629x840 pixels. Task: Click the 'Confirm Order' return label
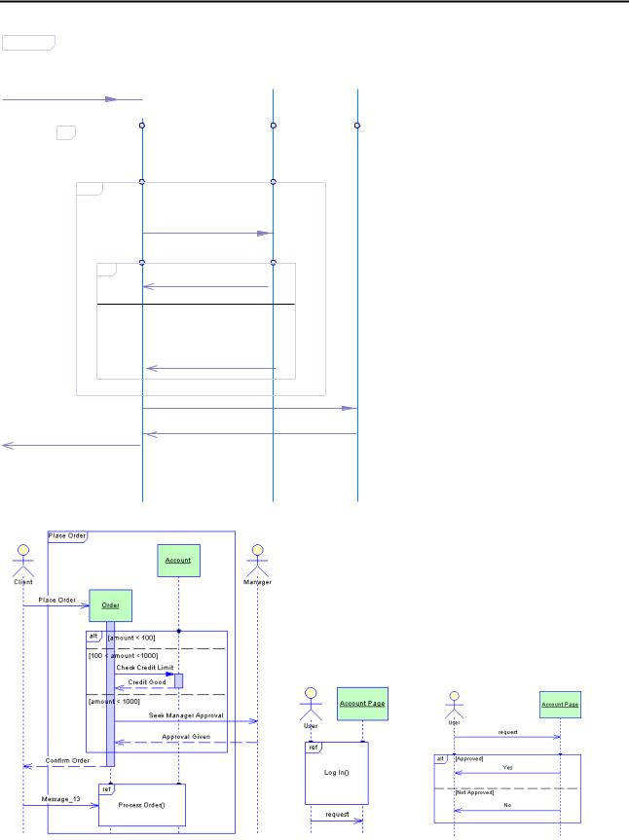pyautogui.click(x=67, y=761)
